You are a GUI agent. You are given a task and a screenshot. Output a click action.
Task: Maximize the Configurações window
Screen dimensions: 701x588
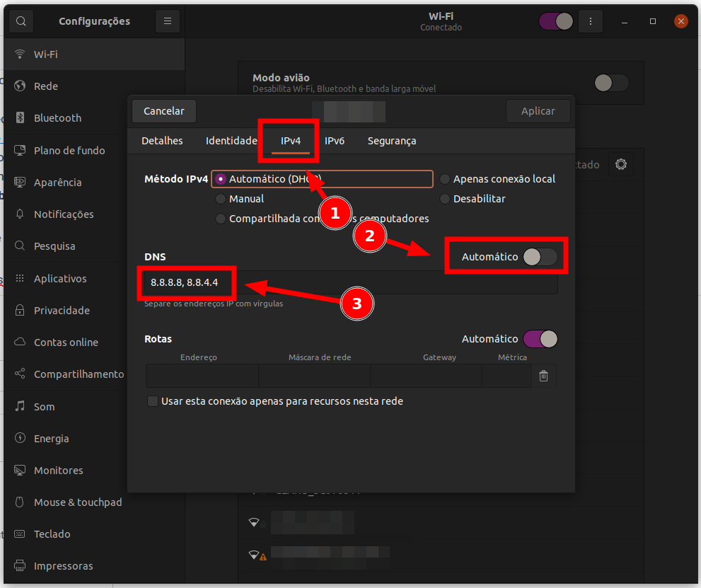(653, 21)
